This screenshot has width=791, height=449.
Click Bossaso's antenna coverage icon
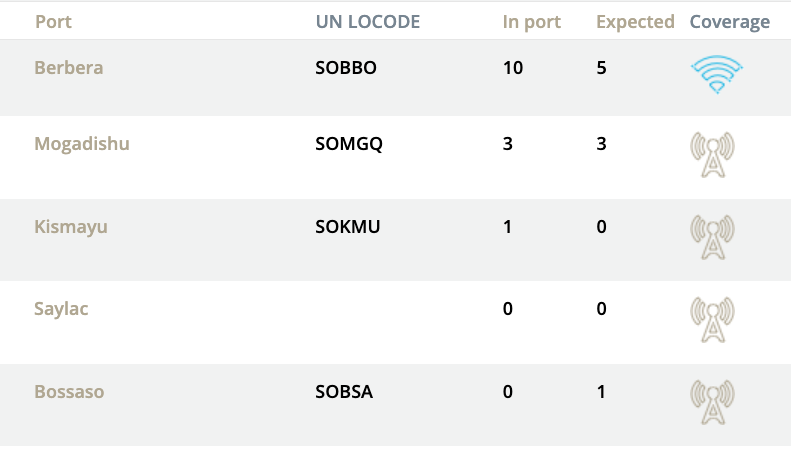712,403
